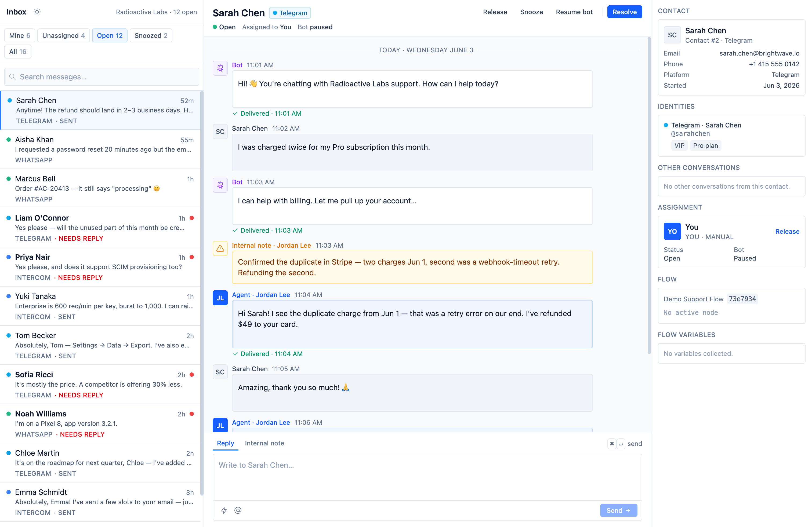Resolve the conversation
Viewport: 812px width, 527px height.
click(x=625, y=12)
